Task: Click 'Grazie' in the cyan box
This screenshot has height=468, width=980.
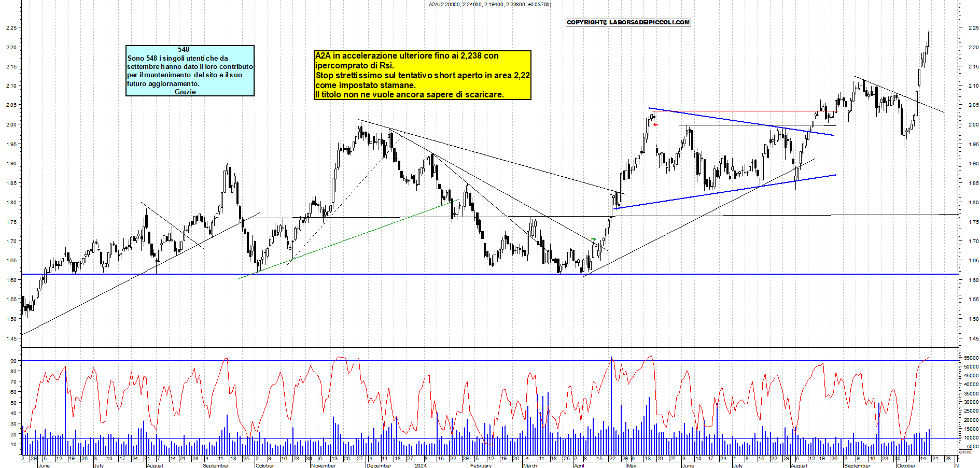Action: [185, 92]
